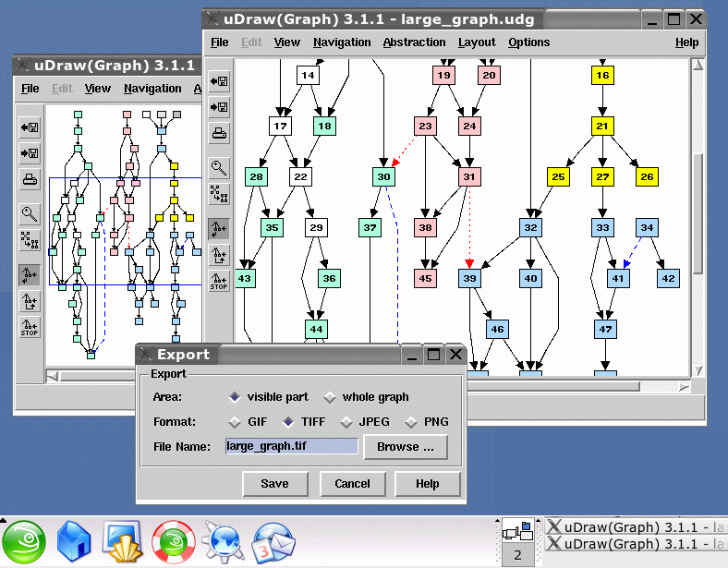The image size is (728, 568).
Task: Open the Options menu
Action: tap(528, 42)
